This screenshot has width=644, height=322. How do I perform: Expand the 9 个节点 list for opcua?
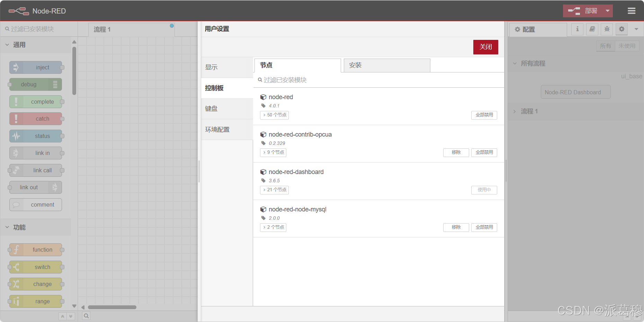[273, 153]
